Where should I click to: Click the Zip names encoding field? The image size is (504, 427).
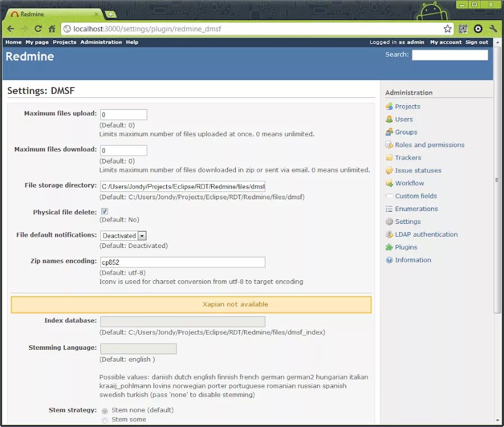coord(183,262)
